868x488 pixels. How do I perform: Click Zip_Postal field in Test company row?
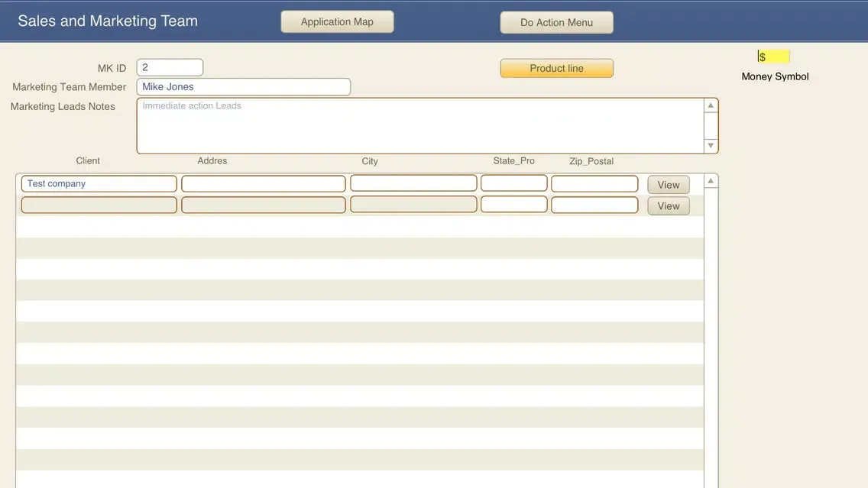[x=594, y=184]
